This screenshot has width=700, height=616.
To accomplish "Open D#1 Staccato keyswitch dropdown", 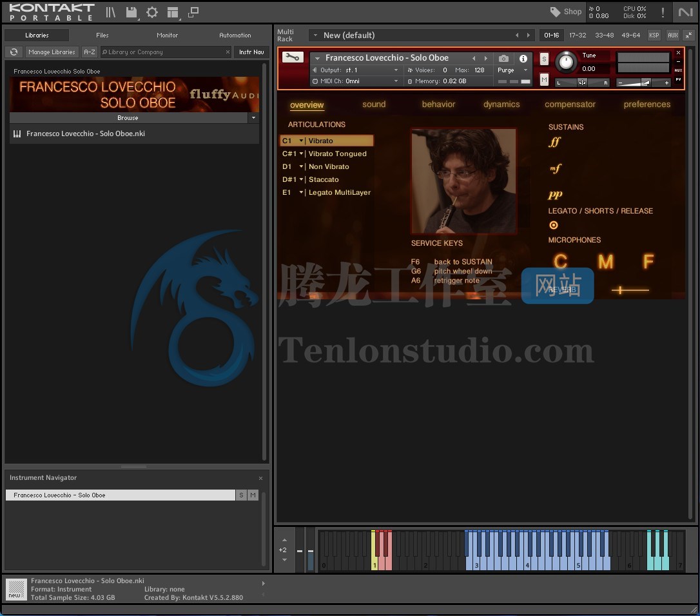I will coord(302,179).
